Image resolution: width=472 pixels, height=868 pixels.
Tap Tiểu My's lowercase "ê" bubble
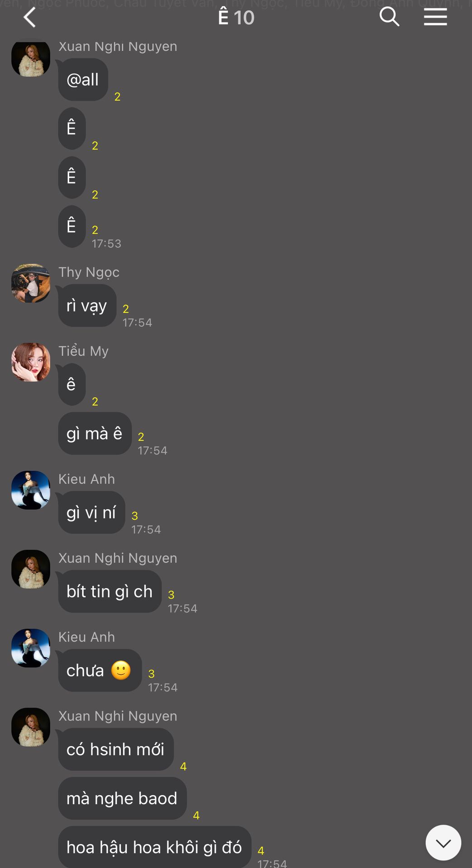coord(72,385)
